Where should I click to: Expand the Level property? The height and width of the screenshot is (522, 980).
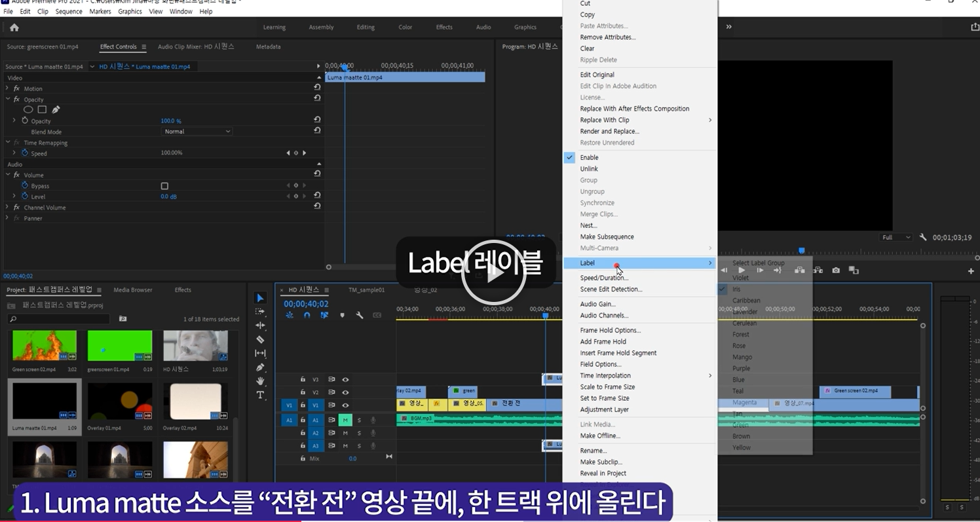click(x=14, y=196)
